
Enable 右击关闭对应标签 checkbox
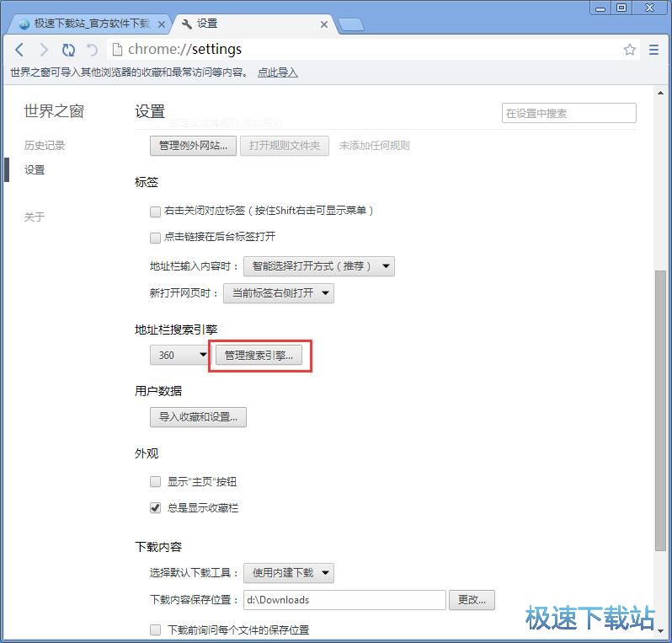155,212
